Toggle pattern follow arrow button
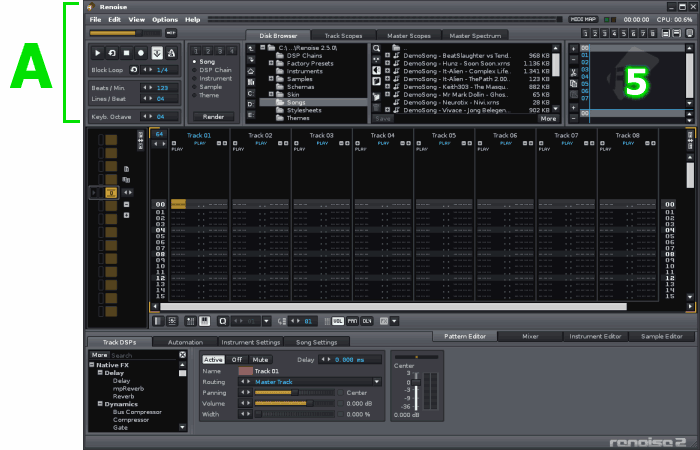This screenshot has width=700, height=450. click(x=157, y=53)
